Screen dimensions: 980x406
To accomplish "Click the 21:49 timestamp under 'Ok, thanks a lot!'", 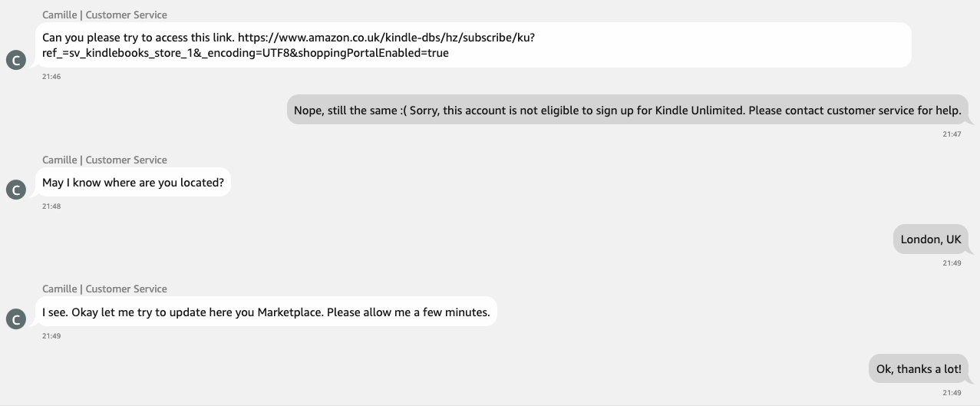I will point(952,393).
